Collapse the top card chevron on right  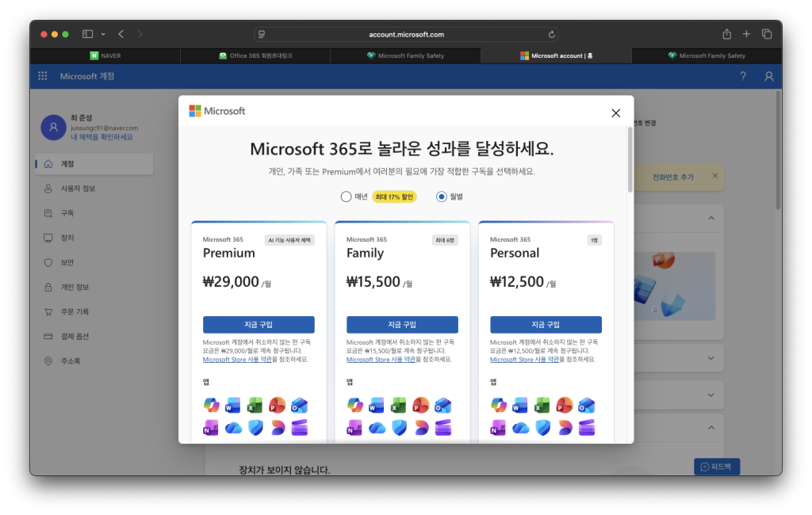710,218
